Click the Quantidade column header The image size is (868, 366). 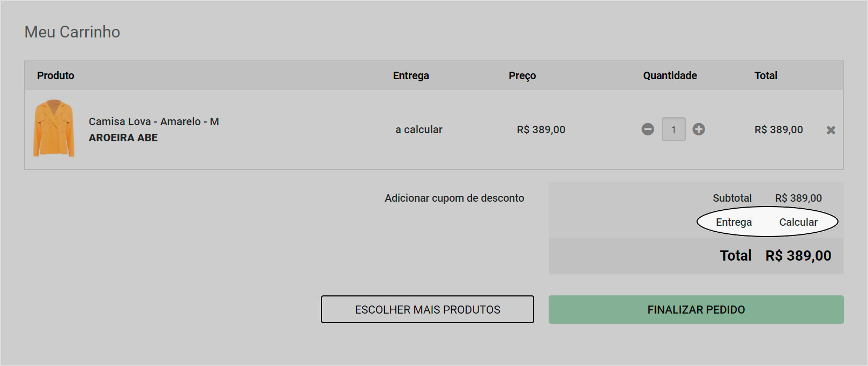[670, 75]
